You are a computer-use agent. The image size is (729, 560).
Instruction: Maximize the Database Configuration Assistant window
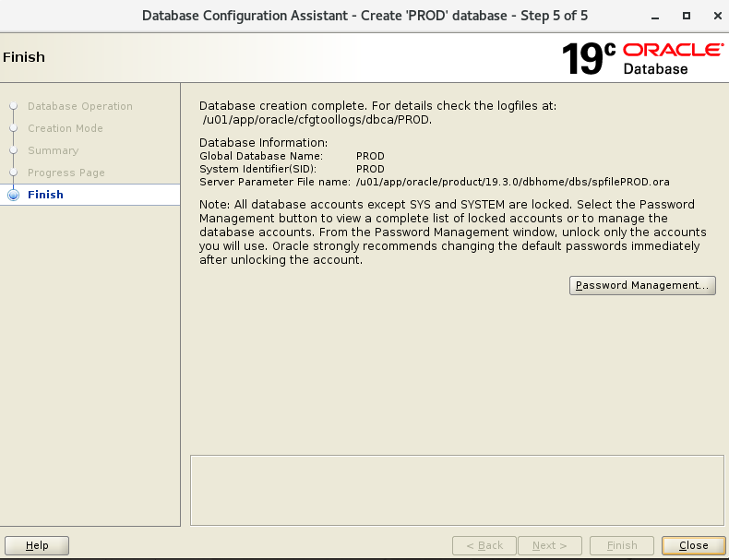pos(687,16)
